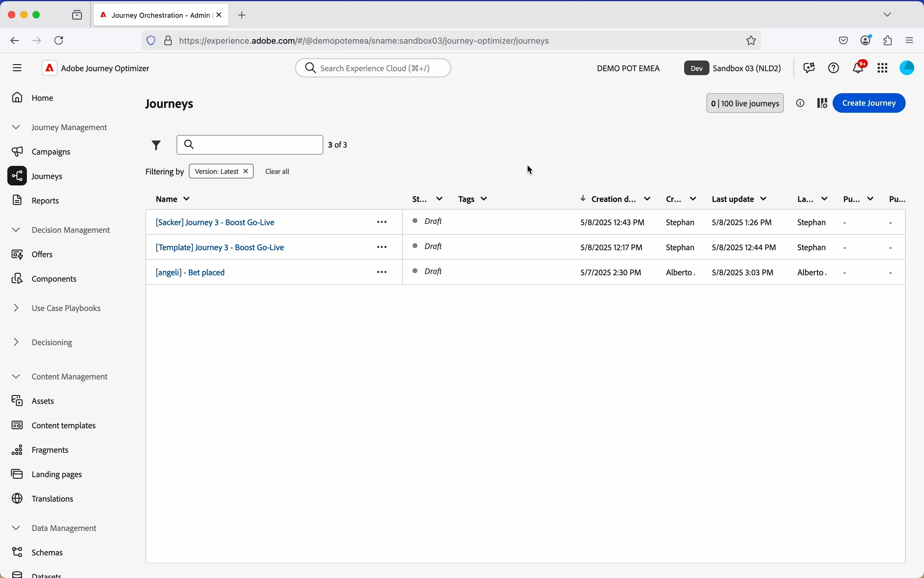
Task: Open the feedback chat icon
Action: pos(810,68)
